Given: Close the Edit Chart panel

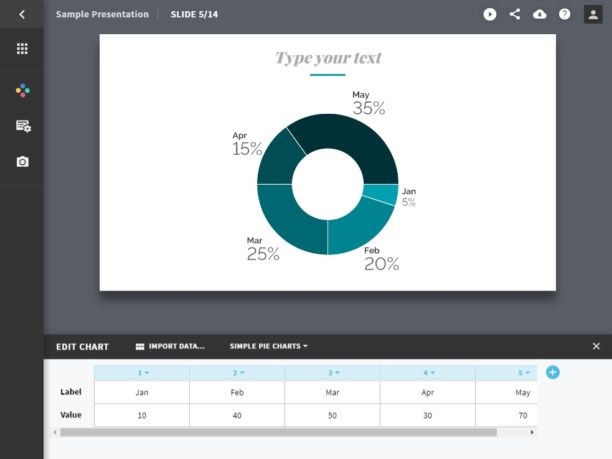Looking at the screenshot, I should (596, 346).
